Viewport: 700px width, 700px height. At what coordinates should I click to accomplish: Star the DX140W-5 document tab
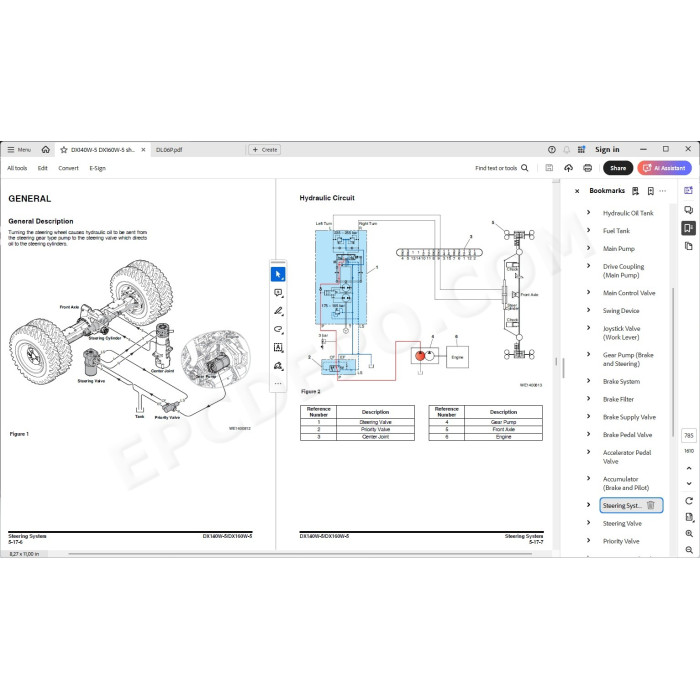point(64,150)
